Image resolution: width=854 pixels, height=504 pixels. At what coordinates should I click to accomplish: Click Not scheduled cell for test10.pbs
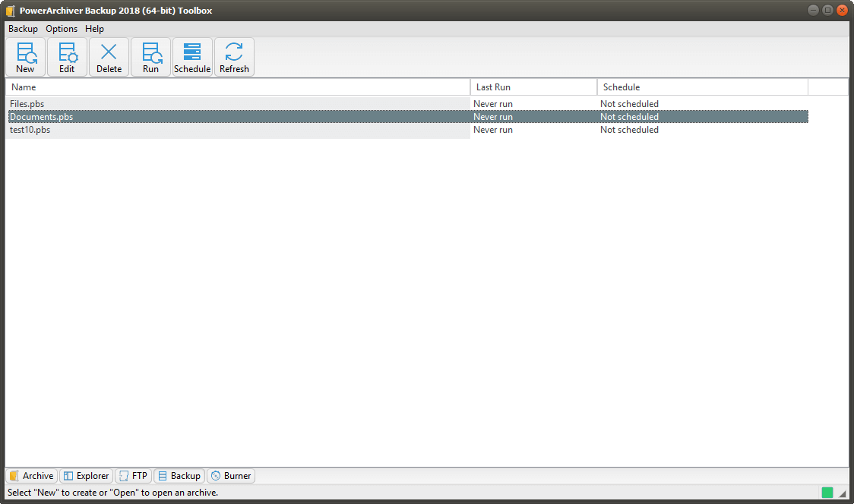tap(629, 130)
